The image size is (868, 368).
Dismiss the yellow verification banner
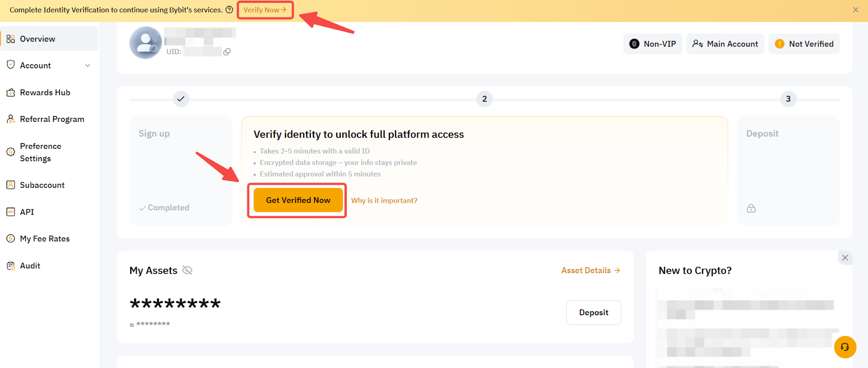tap(856, 10)
